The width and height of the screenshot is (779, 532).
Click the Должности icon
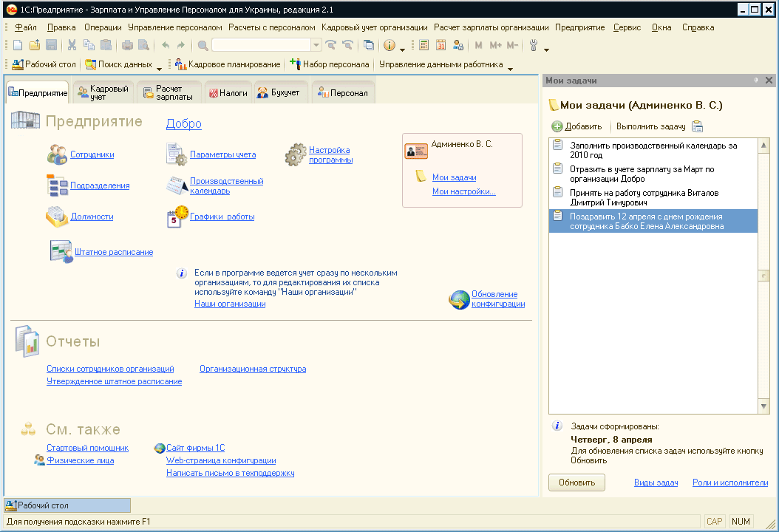[57, 216]
